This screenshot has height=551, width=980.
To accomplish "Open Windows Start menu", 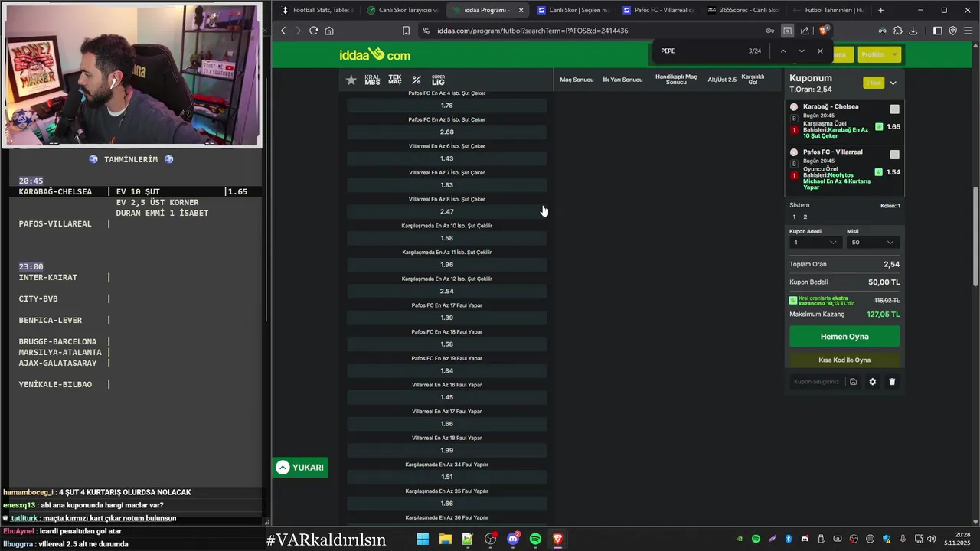I will [423, 540].
